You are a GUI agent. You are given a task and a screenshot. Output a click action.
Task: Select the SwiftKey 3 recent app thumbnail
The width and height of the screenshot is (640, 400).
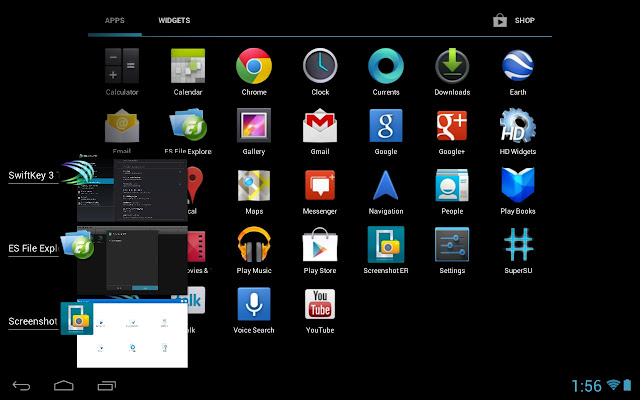click(x=132, y=188)
